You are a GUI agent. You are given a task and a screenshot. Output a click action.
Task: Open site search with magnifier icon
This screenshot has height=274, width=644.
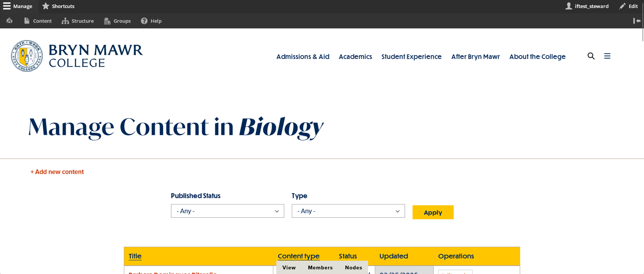tap(591, 56)
